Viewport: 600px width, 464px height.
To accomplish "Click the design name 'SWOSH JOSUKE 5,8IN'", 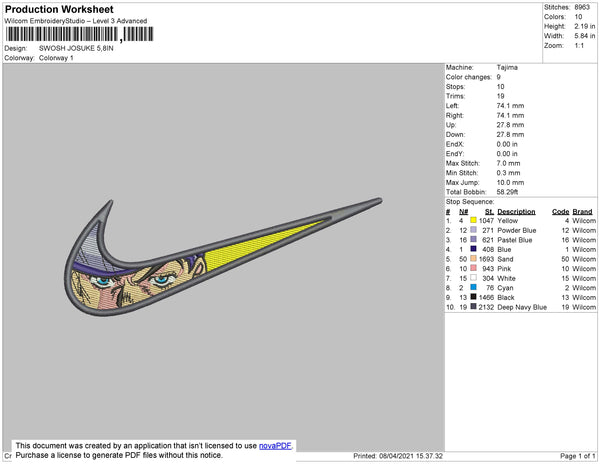I will [76, 49].
